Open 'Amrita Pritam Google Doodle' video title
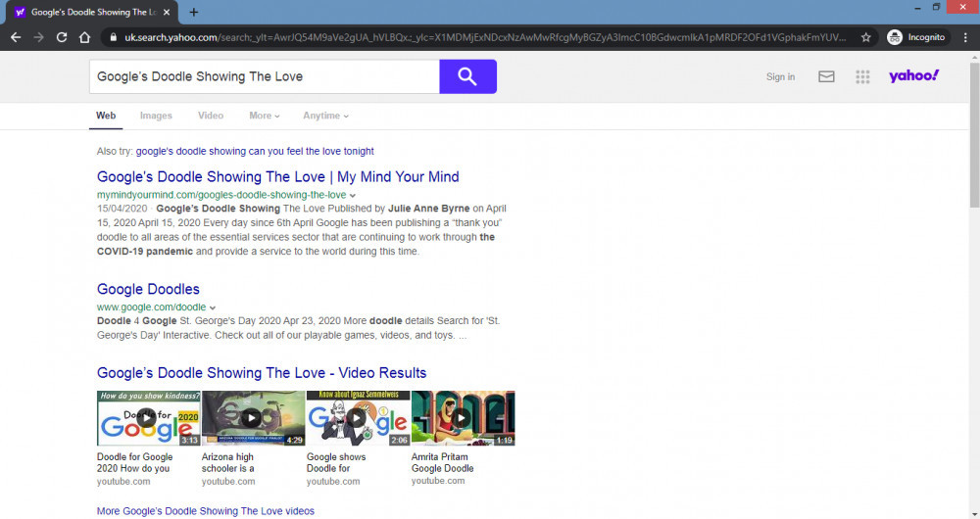This screenshot has width=980, height=519. click(443, 463)
